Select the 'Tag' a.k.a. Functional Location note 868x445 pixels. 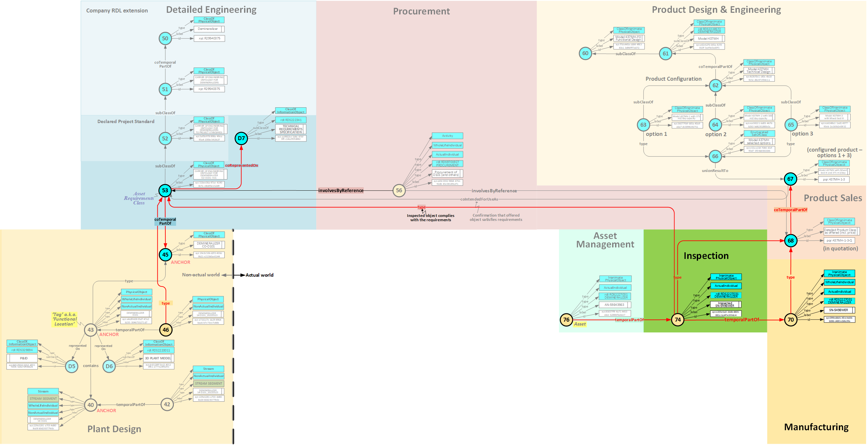pos(64,319)
